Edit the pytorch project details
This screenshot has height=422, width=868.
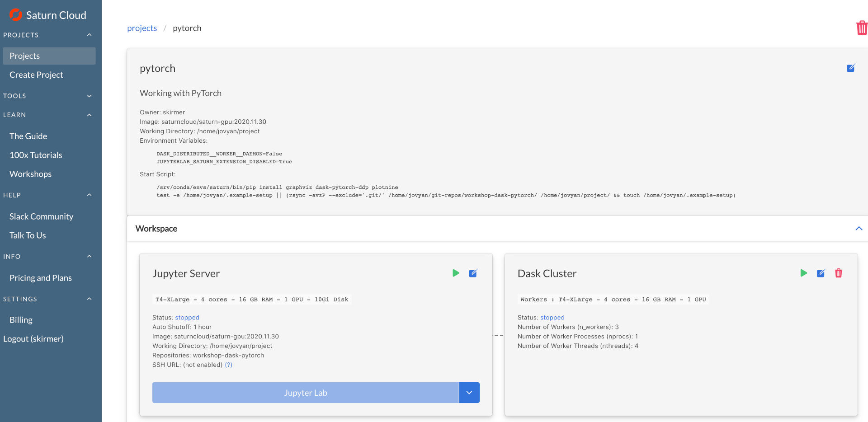[851, 68]
